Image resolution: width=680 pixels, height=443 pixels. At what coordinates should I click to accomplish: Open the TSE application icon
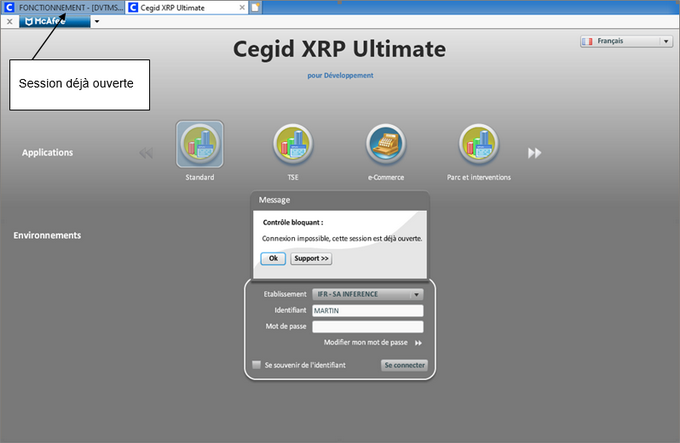(293, 145)
